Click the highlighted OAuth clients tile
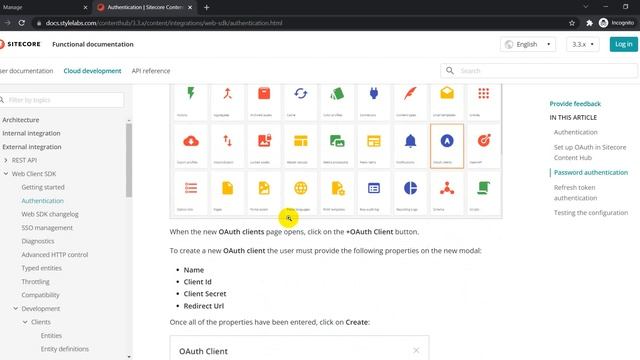The image size is (640, 360). (x=447, y=146)
